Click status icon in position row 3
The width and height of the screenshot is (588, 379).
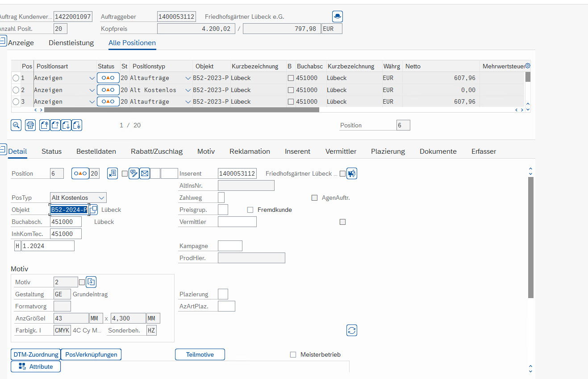108,101
